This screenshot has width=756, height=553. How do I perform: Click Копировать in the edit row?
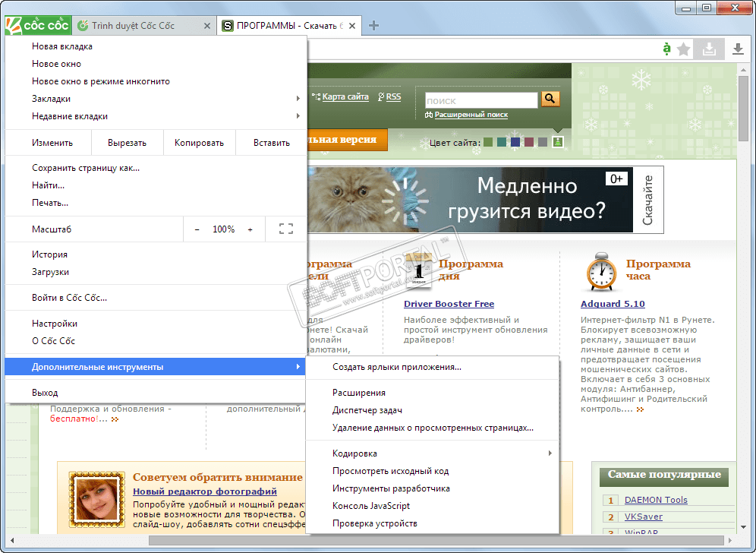click(199, 143)
